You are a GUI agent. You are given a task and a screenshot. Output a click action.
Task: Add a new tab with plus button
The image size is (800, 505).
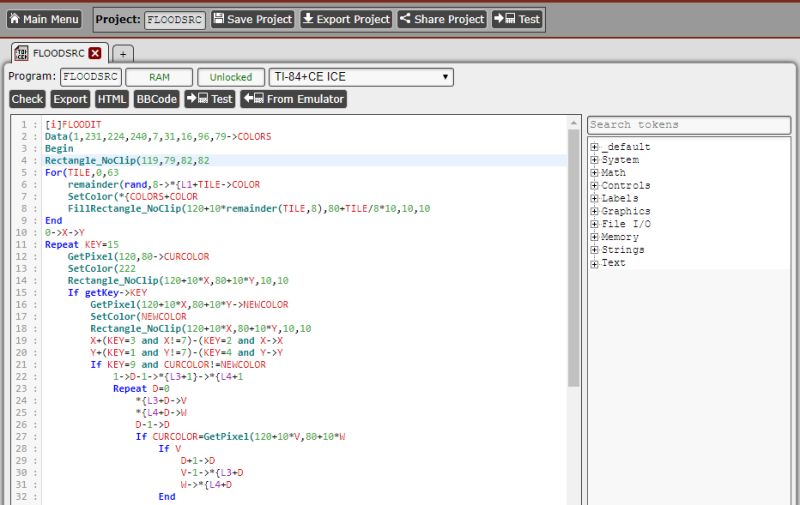tap(123, 54)
